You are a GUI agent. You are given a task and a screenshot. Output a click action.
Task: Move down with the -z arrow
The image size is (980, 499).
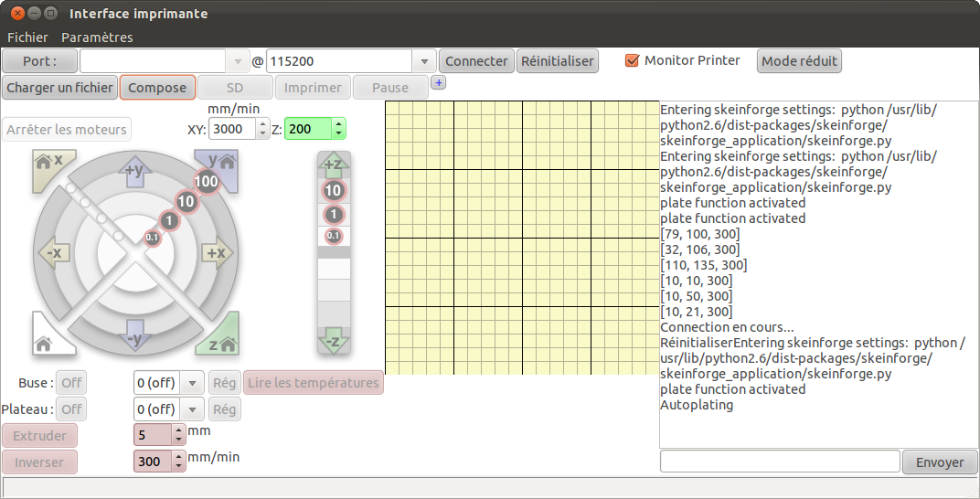pos(334,341)
